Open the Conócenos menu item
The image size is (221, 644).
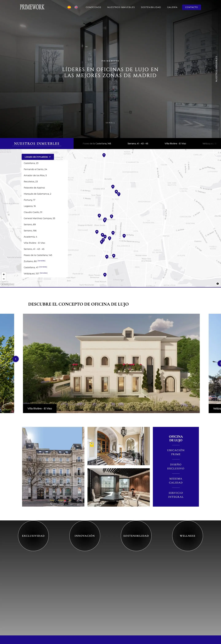click(x=93, y=7)
